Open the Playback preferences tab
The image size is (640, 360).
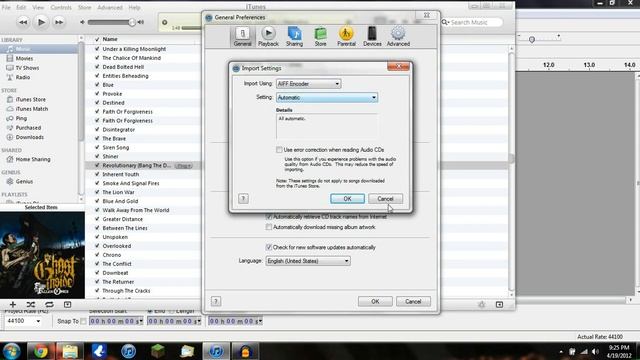pos(268,37)
